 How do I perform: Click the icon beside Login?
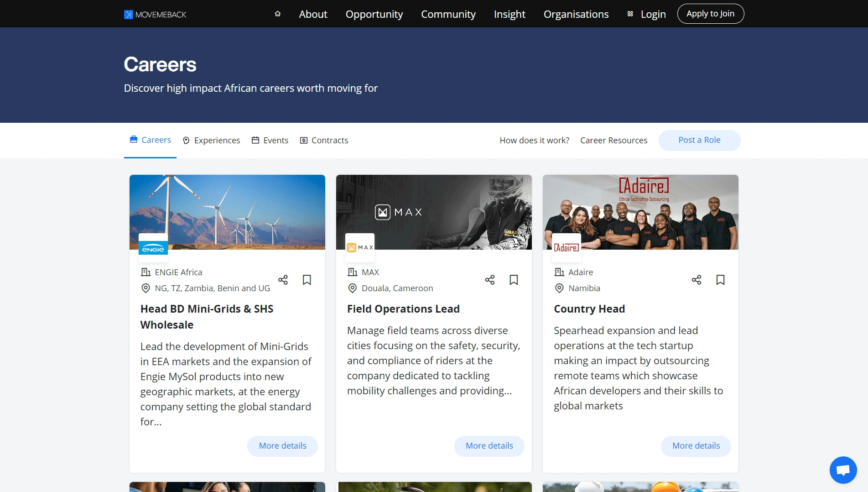coord(630,14)
